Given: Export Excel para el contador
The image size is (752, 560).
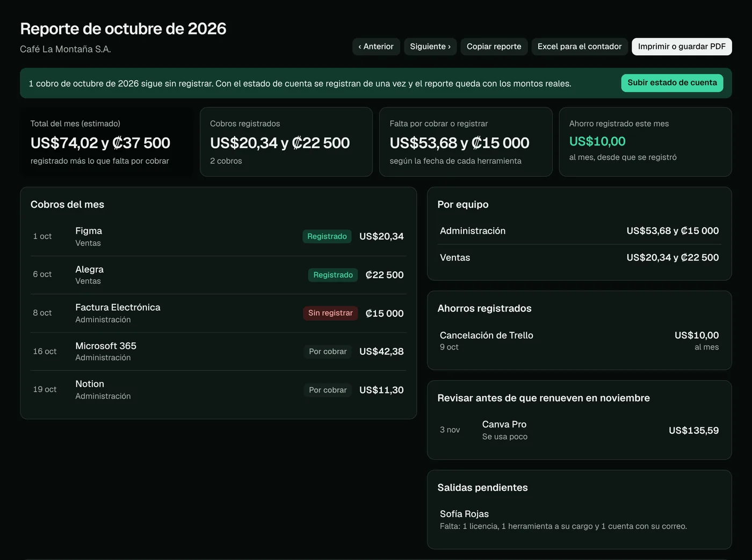Looking at the screenshot, I should [x=580, y=47].
